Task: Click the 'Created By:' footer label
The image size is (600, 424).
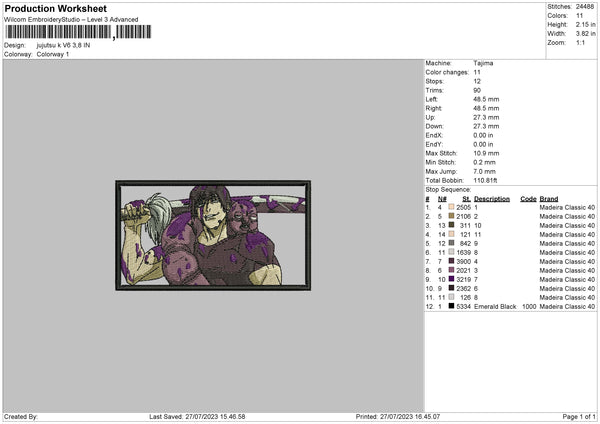Action: 21,416
